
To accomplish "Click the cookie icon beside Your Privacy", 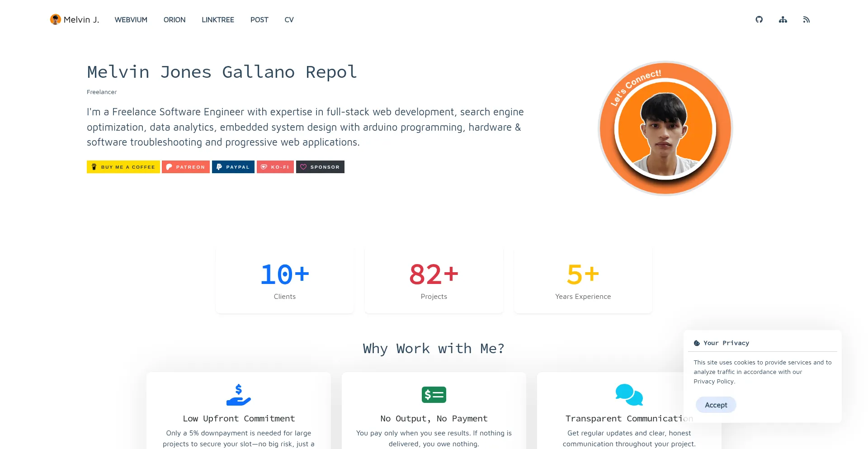I will click(697, 343).
